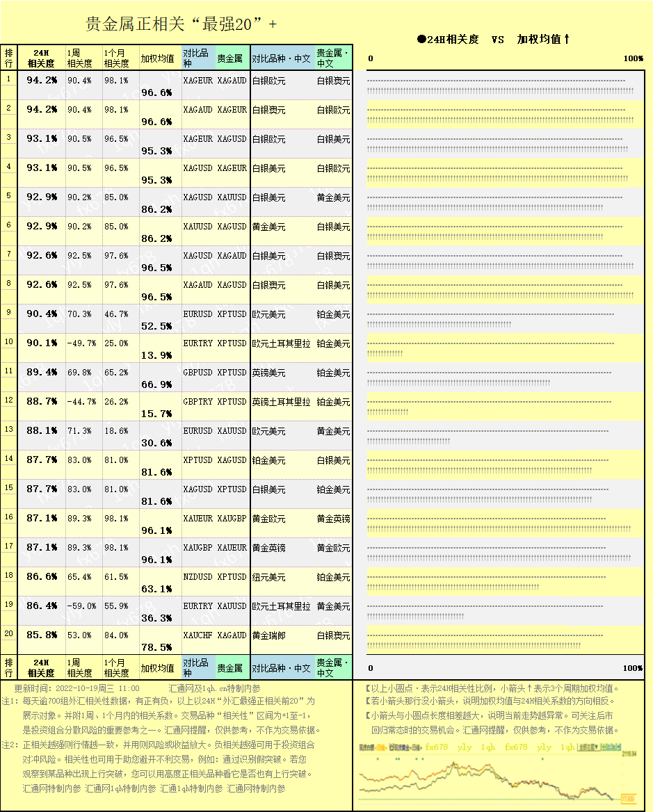The image size is (653, 812).
Task: Select NZDUSD in the rank 18 row
Action: tap(197, 577)
